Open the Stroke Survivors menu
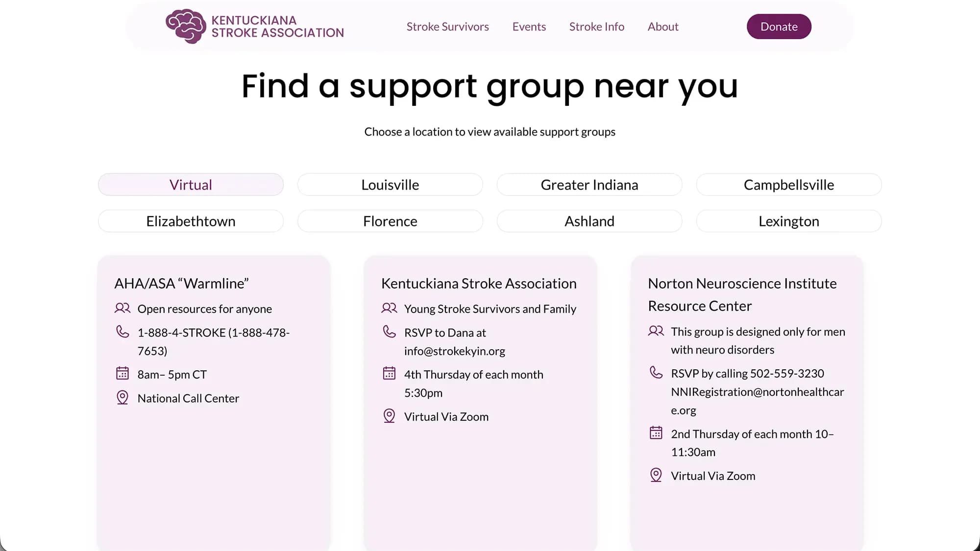980x551 pixels. 447,26
